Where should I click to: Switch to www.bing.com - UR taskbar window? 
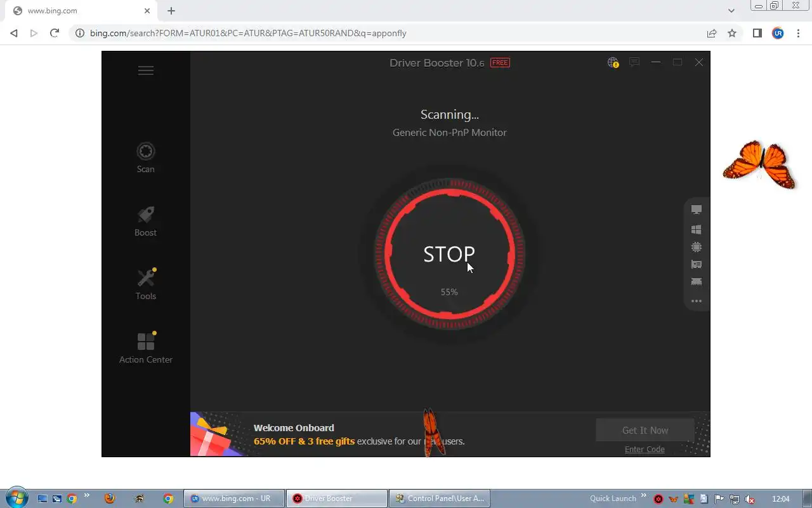point(233,498)
